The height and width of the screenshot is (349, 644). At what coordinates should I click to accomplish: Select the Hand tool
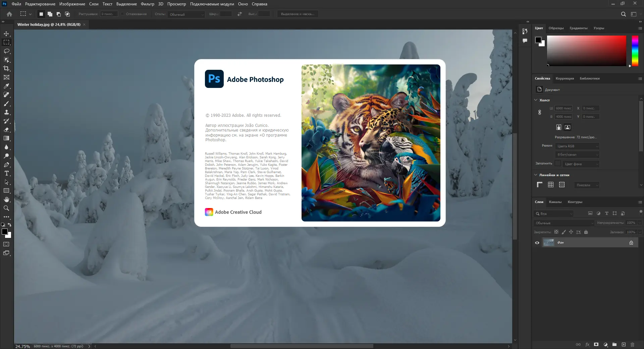pos(6,199)
